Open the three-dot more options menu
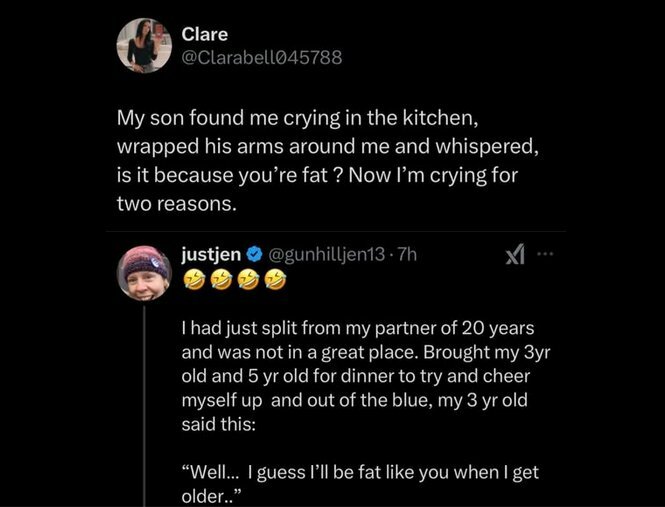 click(545, 255)
